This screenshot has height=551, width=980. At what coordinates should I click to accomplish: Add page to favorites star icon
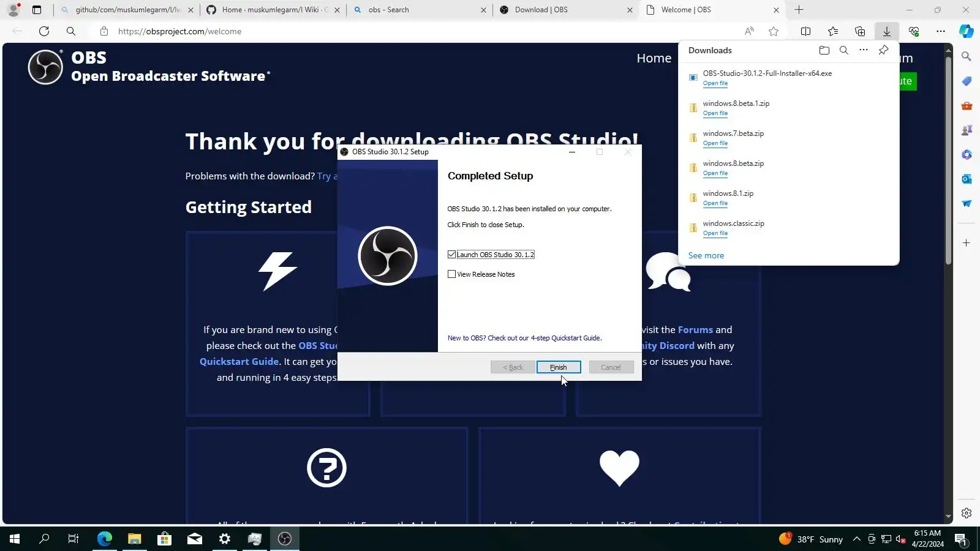pos(774,31)
